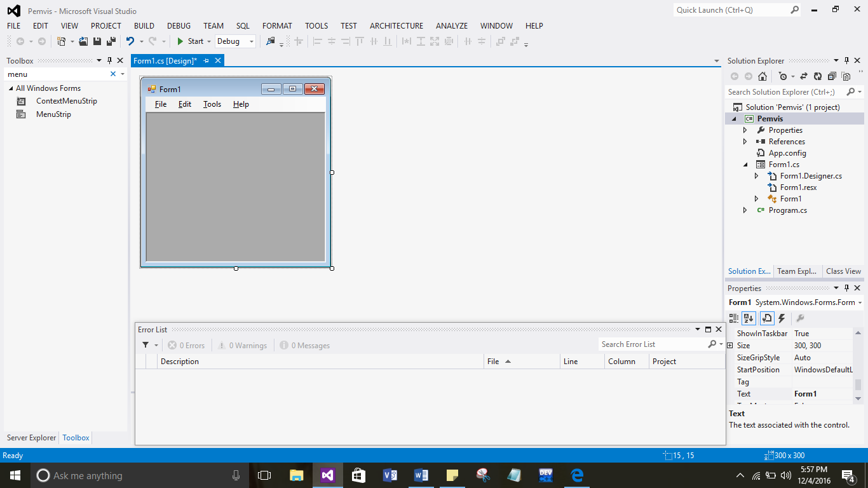Viewport: 868px width, 488px height.
Task: Undo the last action from toolbar
Action: 130,41
